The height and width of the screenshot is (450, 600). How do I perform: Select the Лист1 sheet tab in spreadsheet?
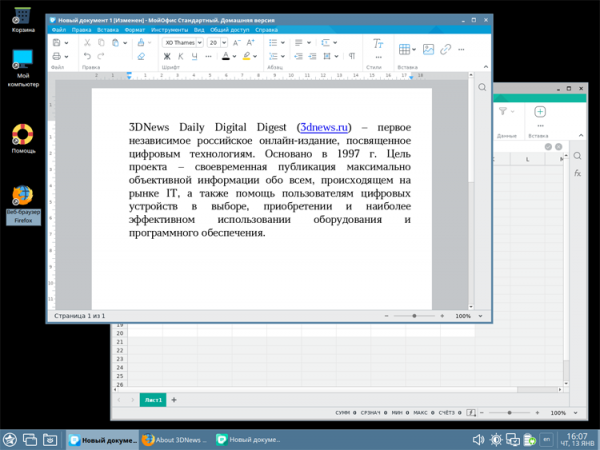pyautogui.click(x=153, y=400)
